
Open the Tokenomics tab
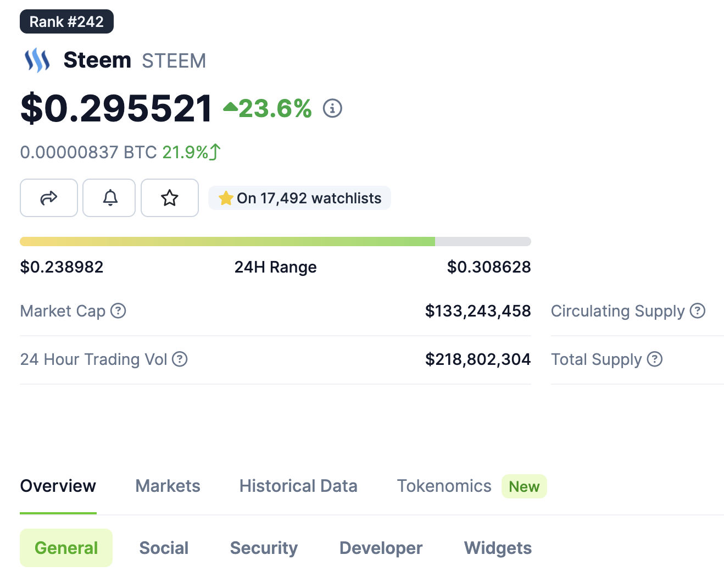tap(444, 486)
